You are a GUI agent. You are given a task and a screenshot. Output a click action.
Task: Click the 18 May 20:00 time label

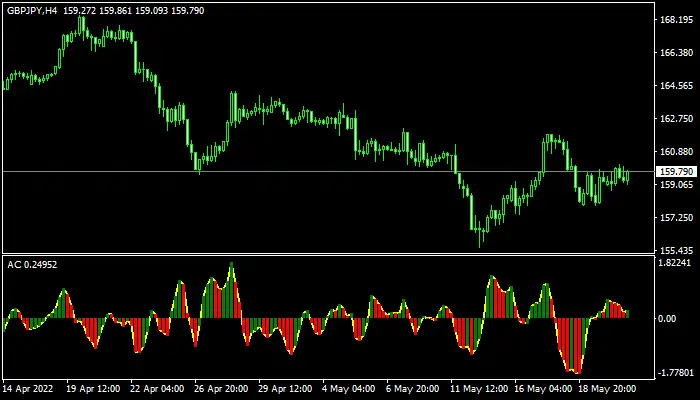(x=607, y=388)
